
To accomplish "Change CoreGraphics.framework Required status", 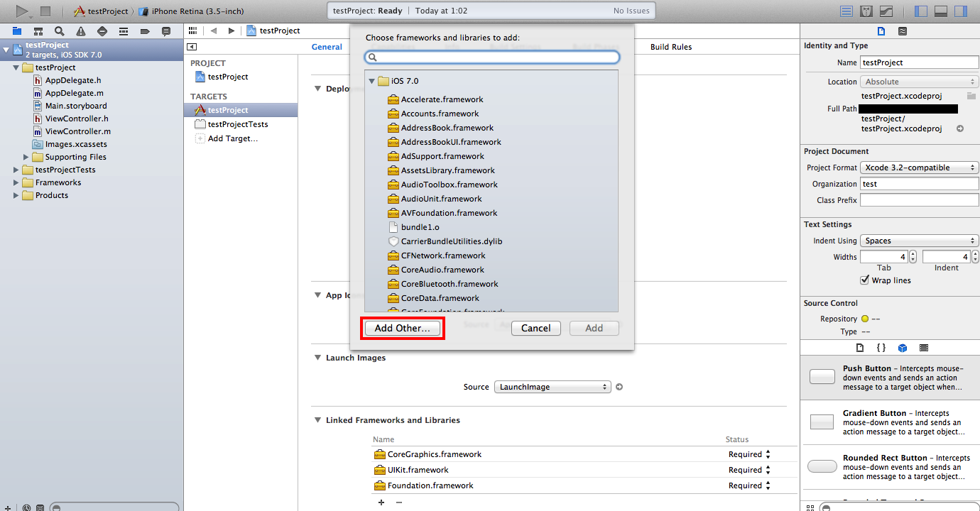I will pos(749,454).
